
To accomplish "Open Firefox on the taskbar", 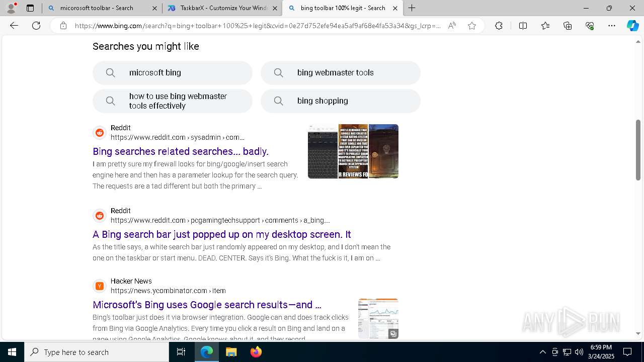I will coord(256,352).
